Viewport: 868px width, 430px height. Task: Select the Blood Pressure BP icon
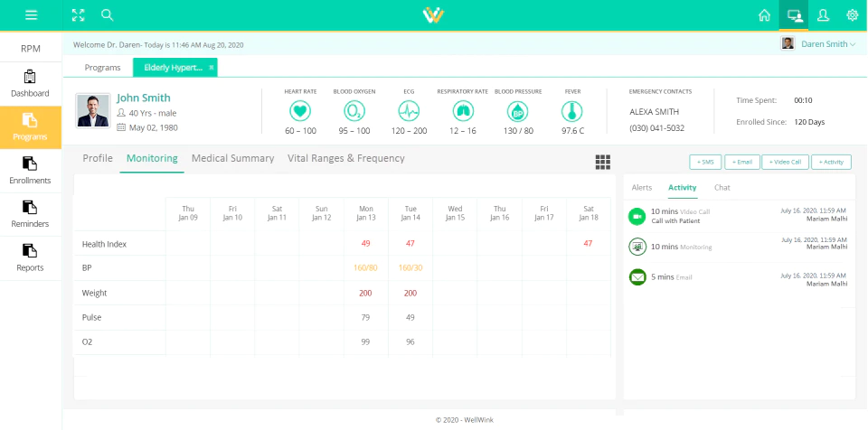pos(517,112)
